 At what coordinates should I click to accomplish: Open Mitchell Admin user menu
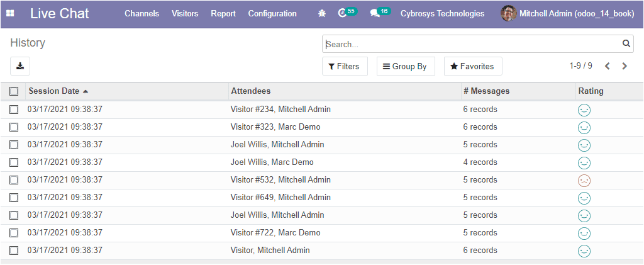point(568,14)
